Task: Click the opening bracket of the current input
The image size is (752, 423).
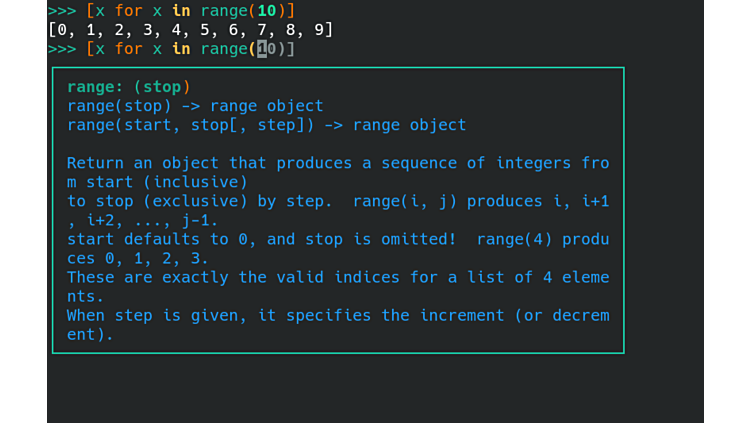Action: coord(91,49)
